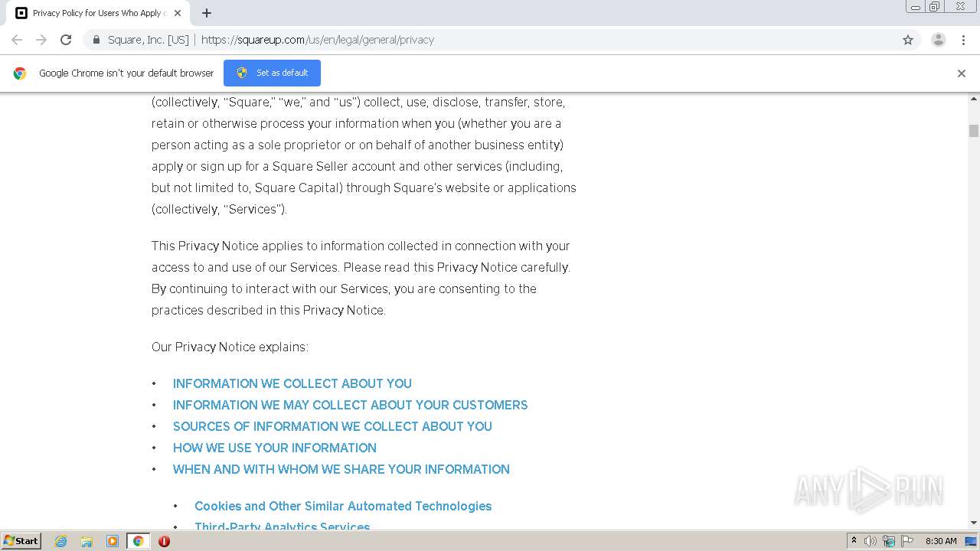
Task: Open Chrome three-dot menu
Action: 963,40
